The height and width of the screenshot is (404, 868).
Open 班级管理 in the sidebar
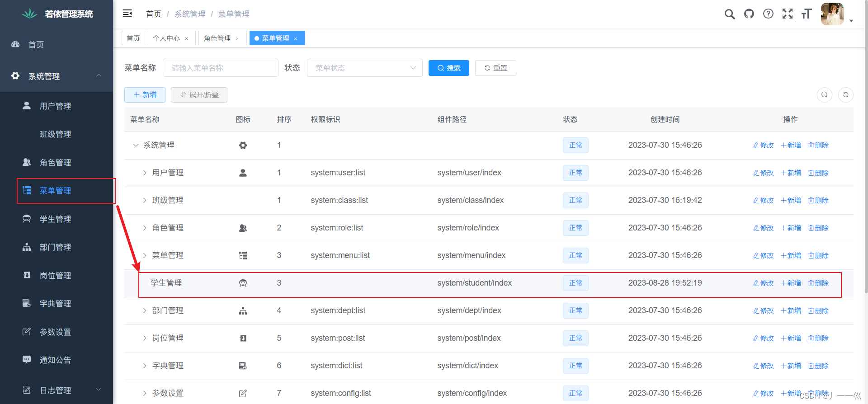click(57, 134)
